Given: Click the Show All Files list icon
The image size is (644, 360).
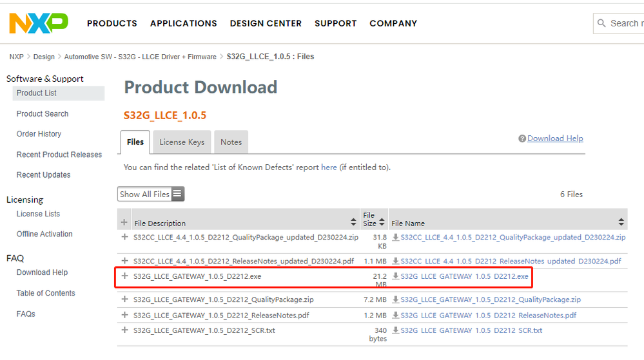Looking at the screenshot, I should (x=177, y=194).
